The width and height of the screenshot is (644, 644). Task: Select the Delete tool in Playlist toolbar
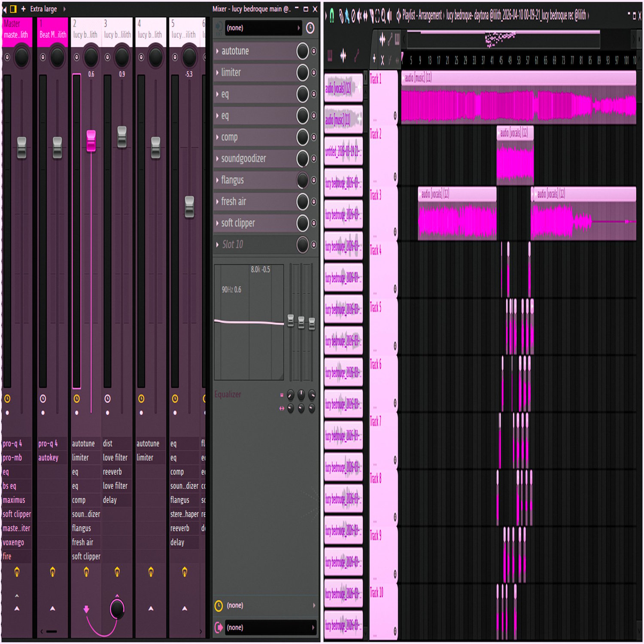point(353,16)
